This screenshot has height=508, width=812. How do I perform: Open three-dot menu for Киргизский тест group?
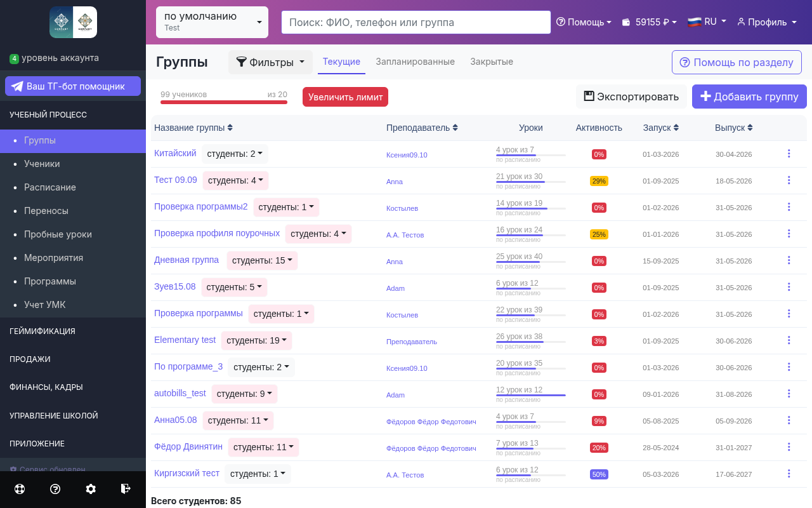[789, 474]
